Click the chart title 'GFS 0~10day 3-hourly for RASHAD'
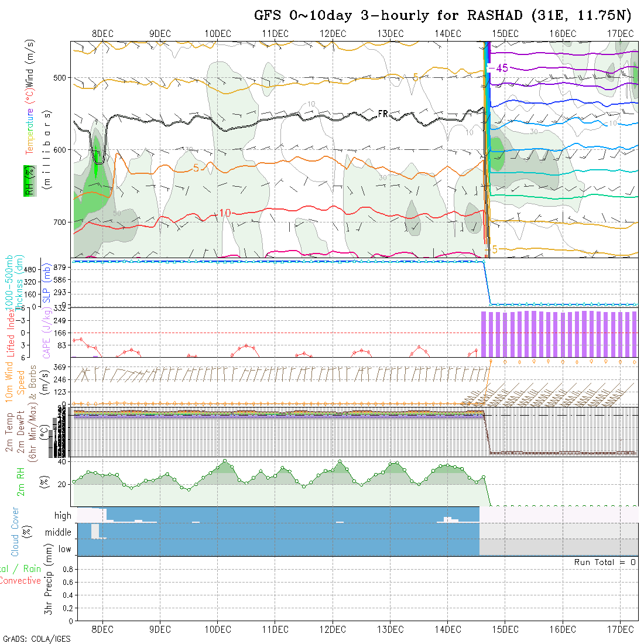 pos(391,15)
